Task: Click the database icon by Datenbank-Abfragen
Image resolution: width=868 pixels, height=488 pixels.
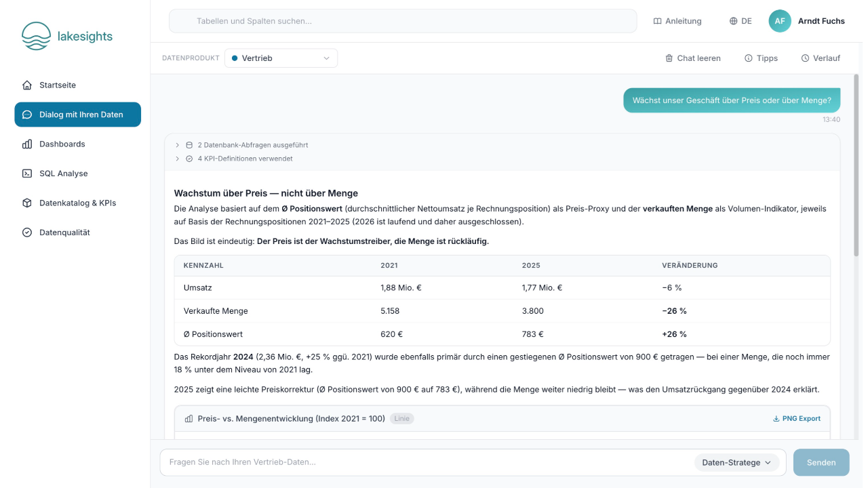Action: (189, 145)
